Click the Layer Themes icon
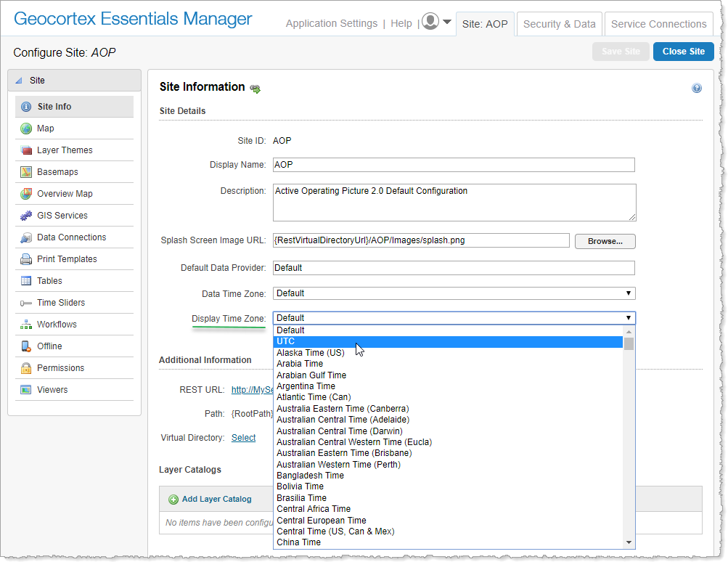 (x=26, y=150)
